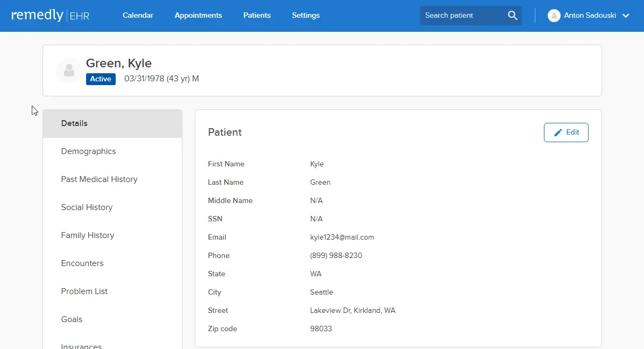Switch to Family History section

[112, 235]
